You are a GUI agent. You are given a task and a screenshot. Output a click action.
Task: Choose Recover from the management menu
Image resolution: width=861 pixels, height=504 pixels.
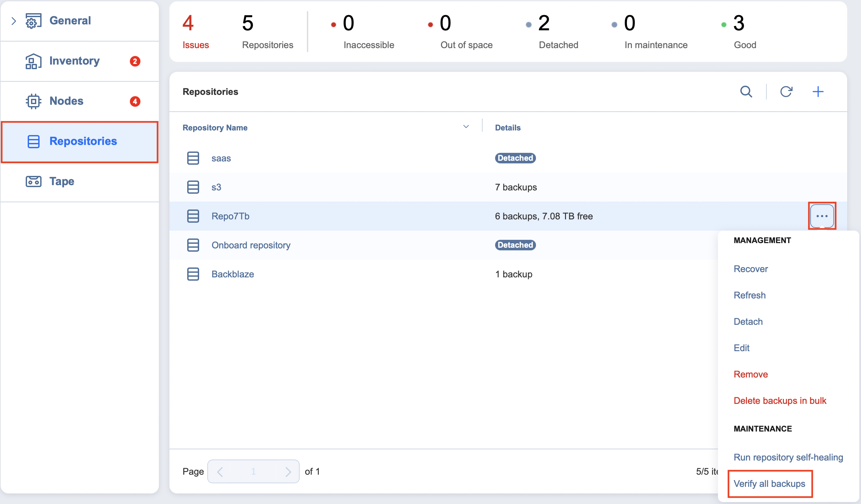pos(750,269)
